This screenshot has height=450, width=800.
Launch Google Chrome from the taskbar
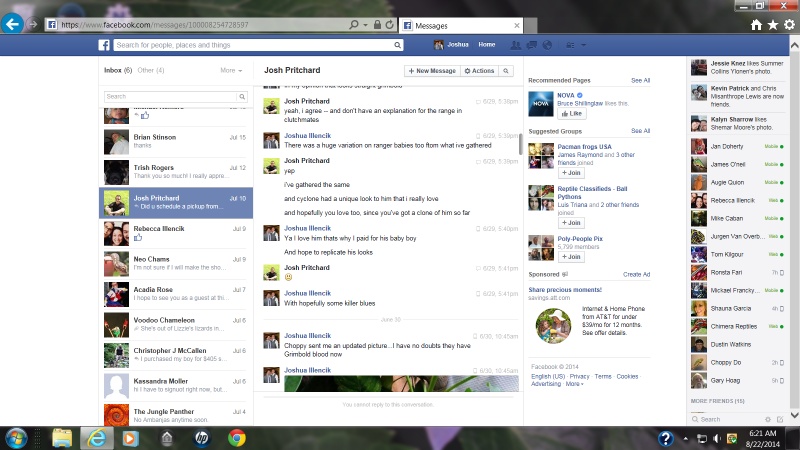236,438
